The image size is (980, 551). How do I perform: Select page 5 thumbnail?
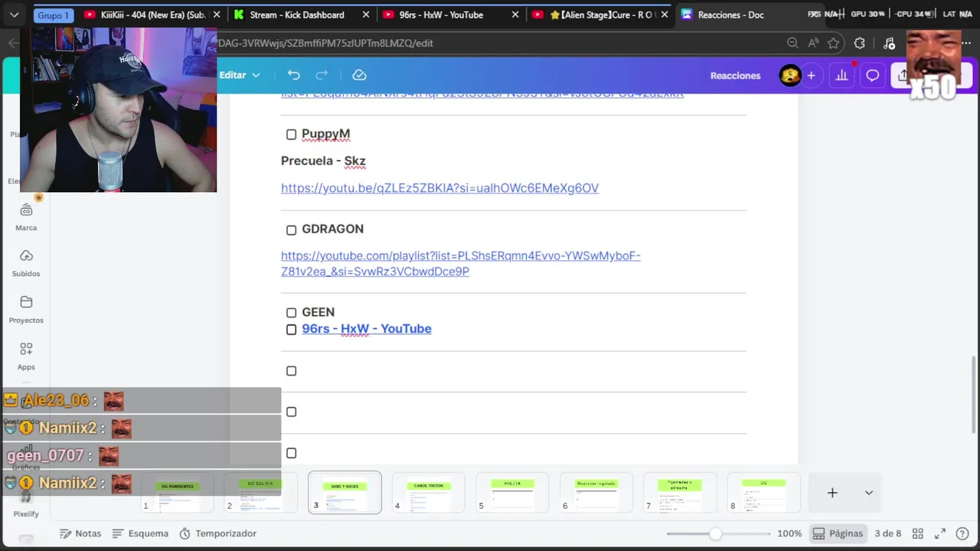[x=512, y=493]
